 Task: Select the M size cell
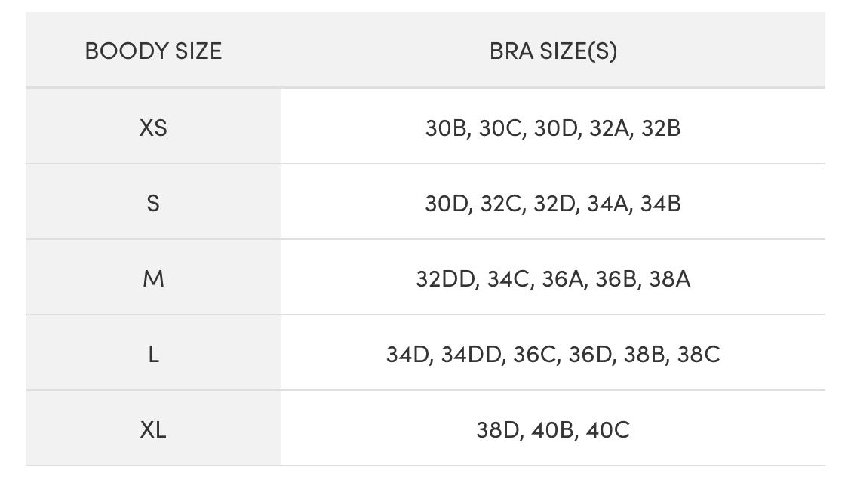click(153, 279)
